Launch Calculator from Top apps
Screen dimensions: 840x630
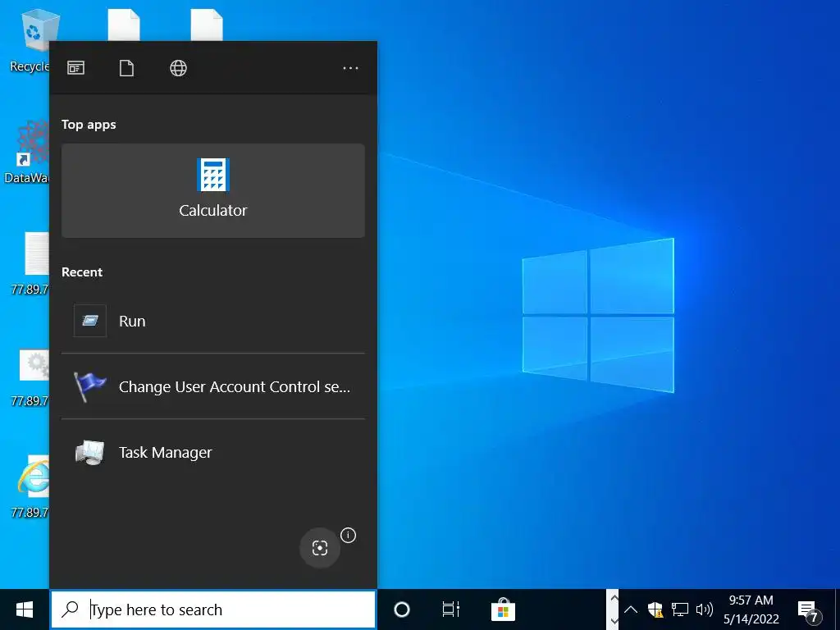(213, 190)
